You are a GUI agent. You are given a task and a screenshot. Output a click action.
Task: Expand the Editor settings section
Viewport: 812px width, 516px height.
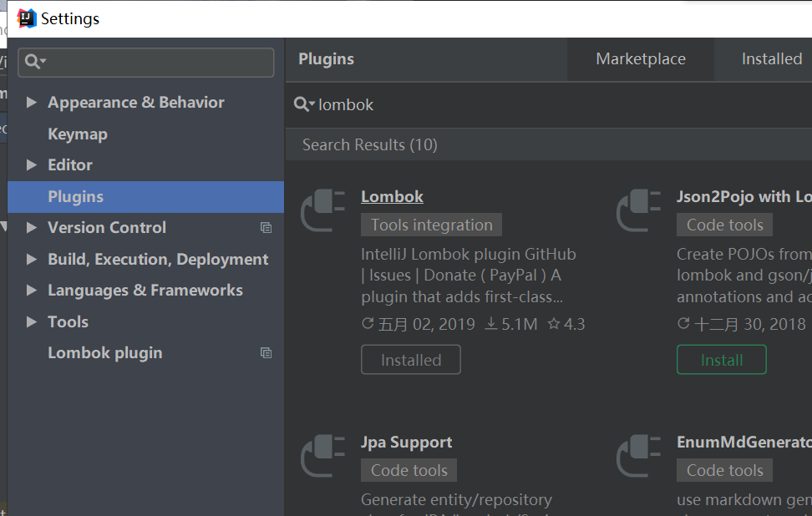pos(32,164)
